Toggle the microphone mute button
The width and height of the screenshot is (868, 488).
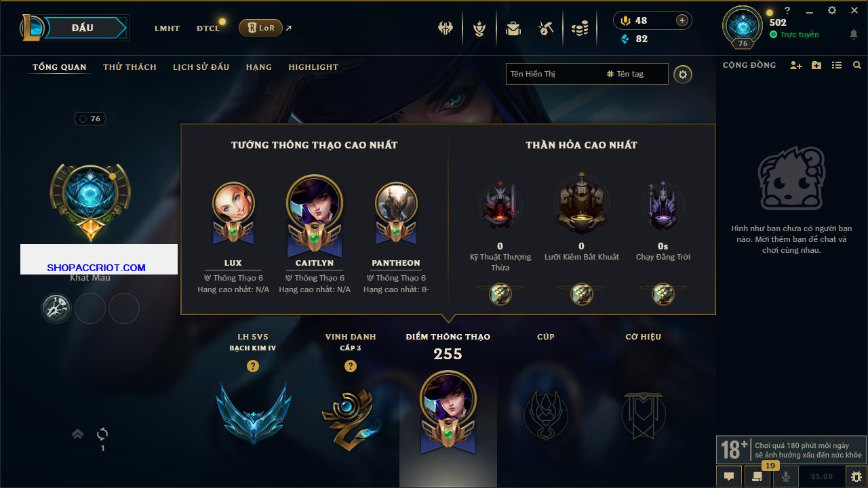pyautogui.click(x=786, y=476)
